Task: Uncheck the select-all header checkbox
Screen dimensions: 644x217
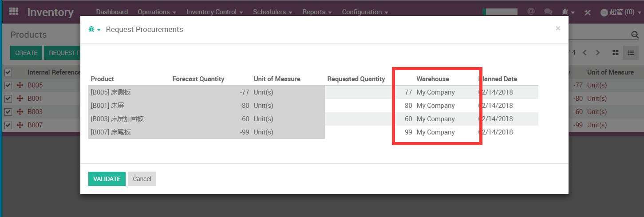Action: tap(8, 72)
